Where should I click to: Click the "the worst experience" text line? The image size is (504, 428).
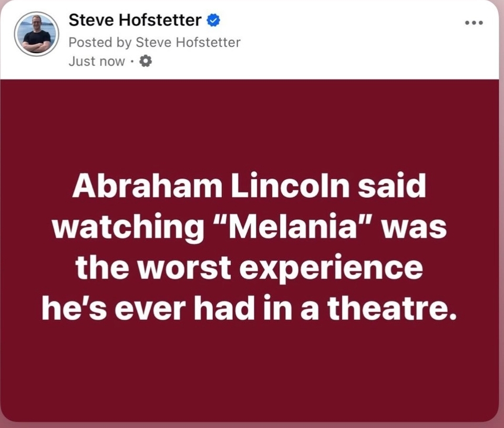[249, 268]
